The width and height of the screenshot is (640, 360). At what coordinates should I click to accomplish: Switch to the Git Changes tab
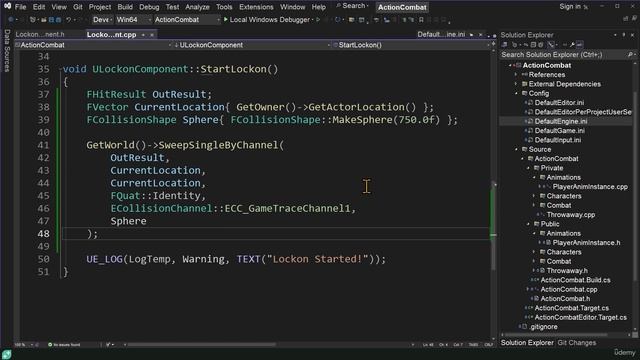tap(576, 343)
